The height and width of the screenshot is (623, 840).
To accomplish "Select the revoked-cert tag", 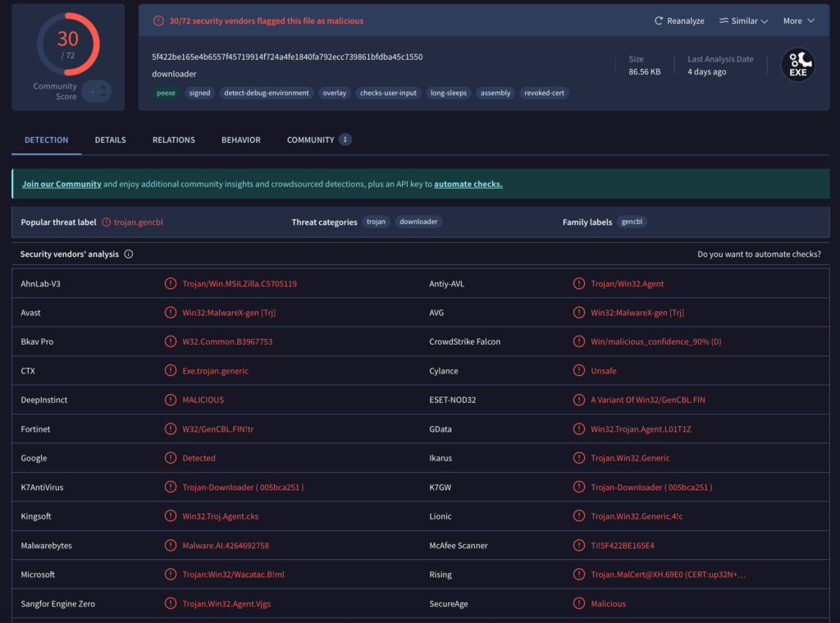I will pyautogui.click(x=544, y=94).
